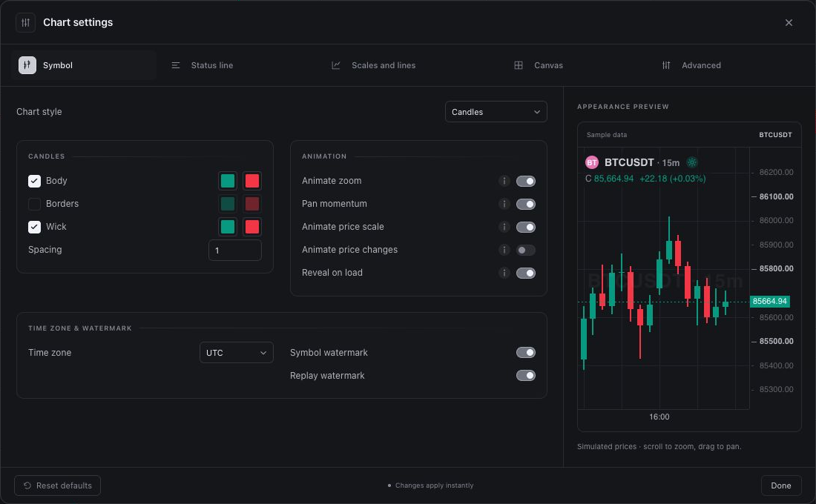Pick the Borders up dark green swatch
The width and height of the screenshot is (816, 504).
coord(228,204)
